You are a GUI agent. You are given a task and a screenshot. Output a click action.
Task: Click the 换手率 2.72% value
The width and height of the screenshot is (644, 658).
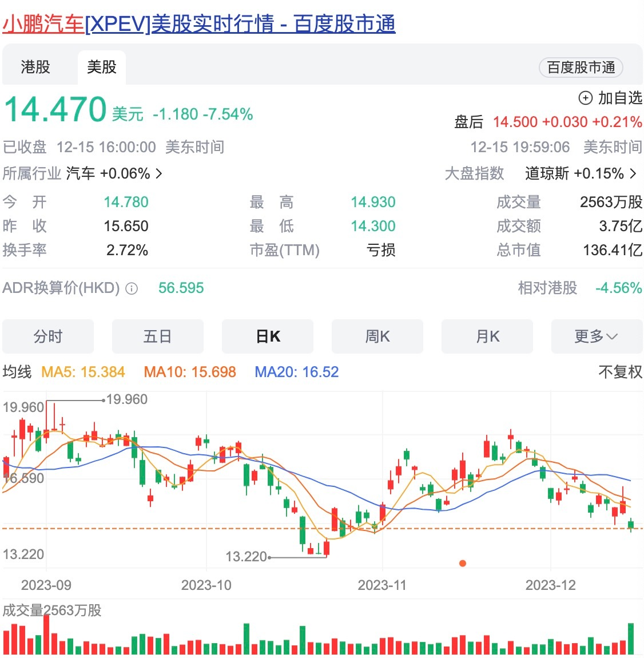click(127, 250)
